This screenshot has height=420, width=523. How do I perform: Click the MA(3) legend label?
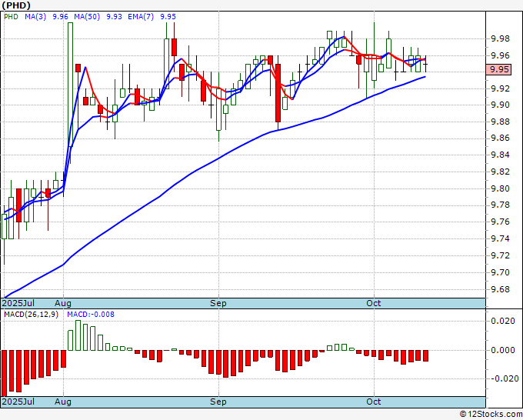pos(35,17)
